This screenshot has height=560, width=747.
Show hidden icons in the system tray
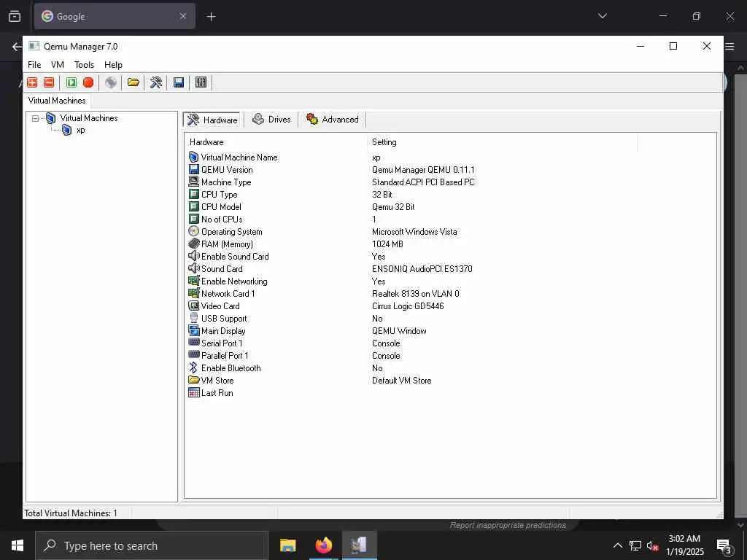617,545
